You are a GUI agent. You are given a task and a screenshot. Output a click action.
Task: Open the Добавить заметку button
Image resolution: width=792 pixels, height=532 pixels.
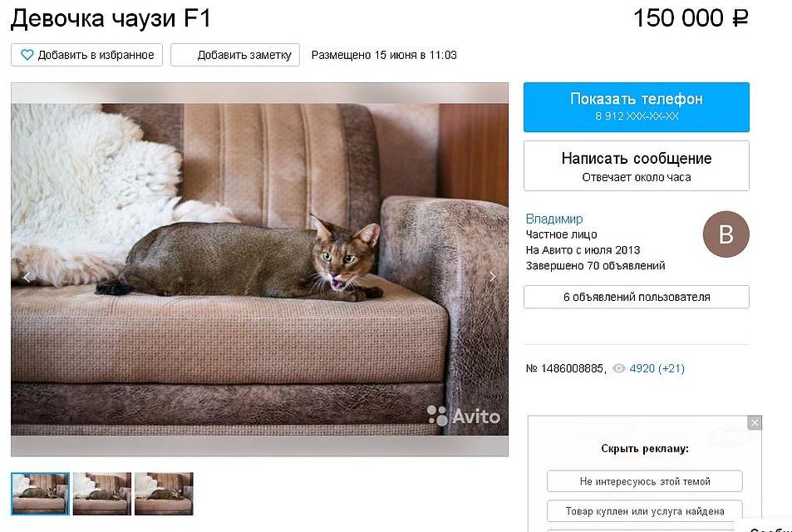tap(235, 55)
